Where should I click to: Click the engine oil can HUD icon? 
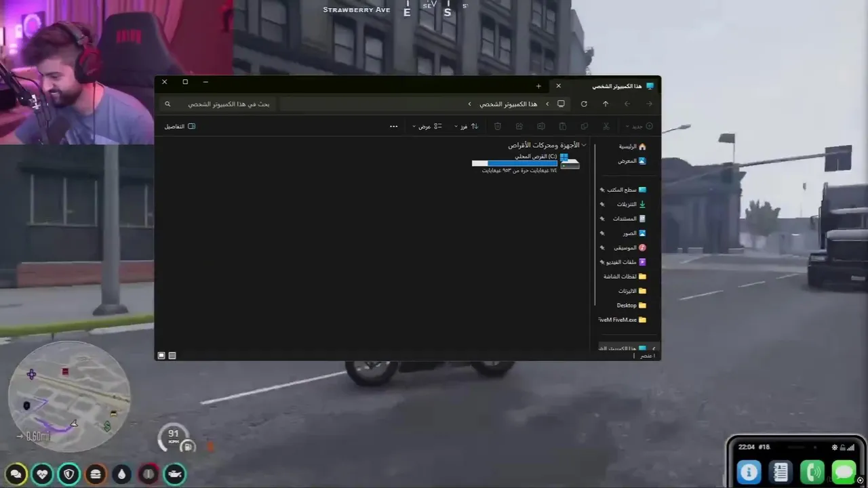(175, 474)
